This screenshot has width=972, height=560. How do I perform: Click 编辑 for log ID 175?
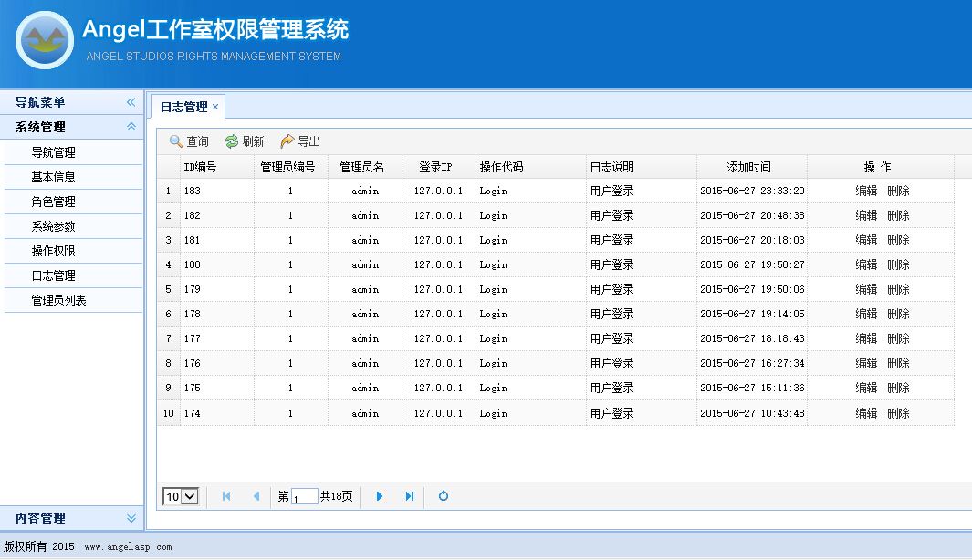pos(866,388)
